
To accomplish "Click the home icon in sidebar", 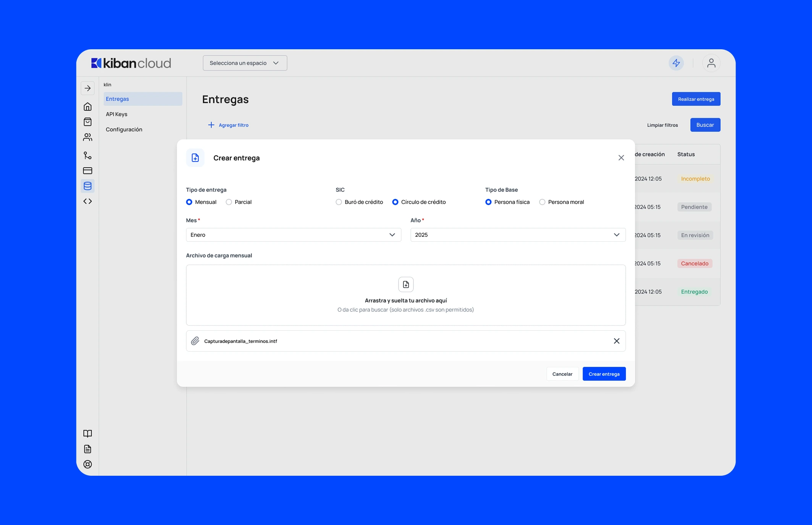I will (x=87, y=107).
